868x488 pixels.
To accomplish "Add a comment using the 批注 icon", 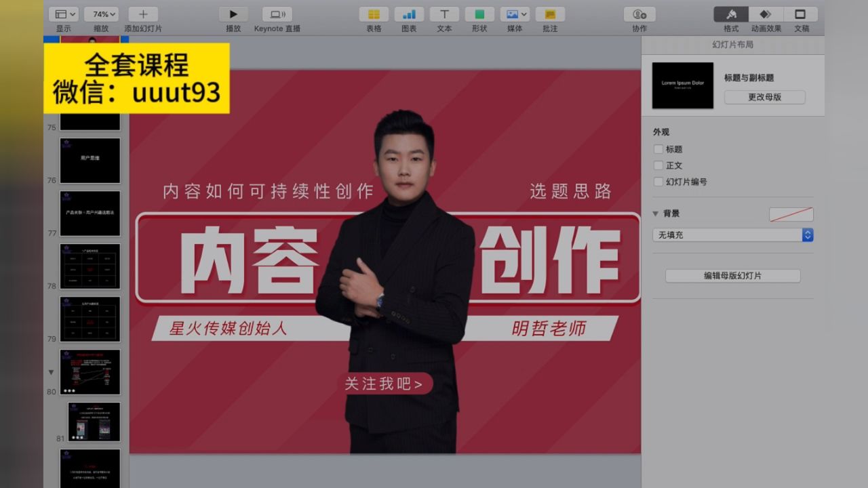I will tap(549, 14).
